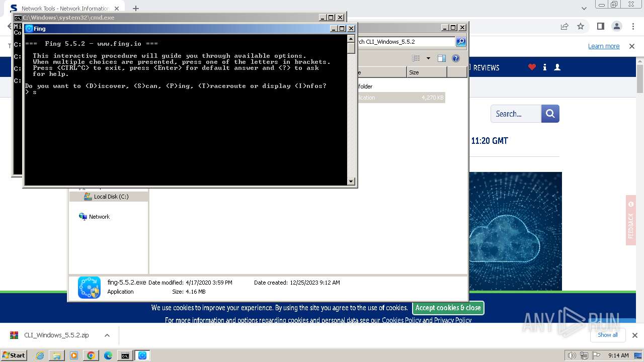Click the Action Center flag tray icon
Image resolution: width=644 pixels, height=362 pixels.
(x=596, y=355)
